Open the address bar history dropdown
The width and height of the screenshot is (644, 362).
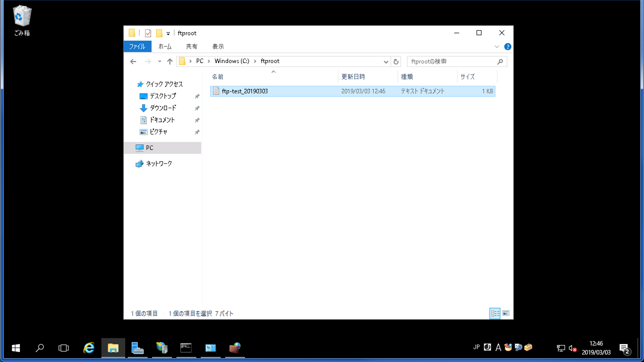click(386, 62)
